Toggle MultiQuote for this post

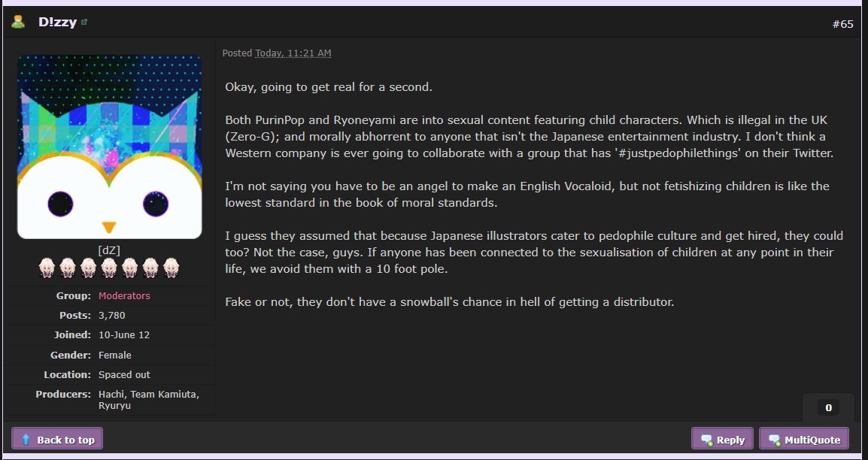[x=804, y=440]
